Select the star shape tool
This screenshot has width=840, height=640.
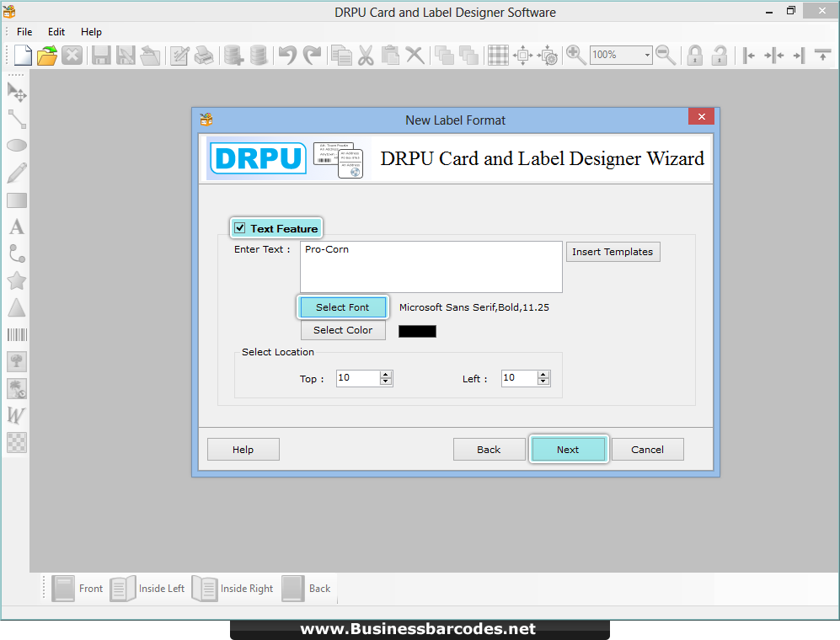(17, 280)
